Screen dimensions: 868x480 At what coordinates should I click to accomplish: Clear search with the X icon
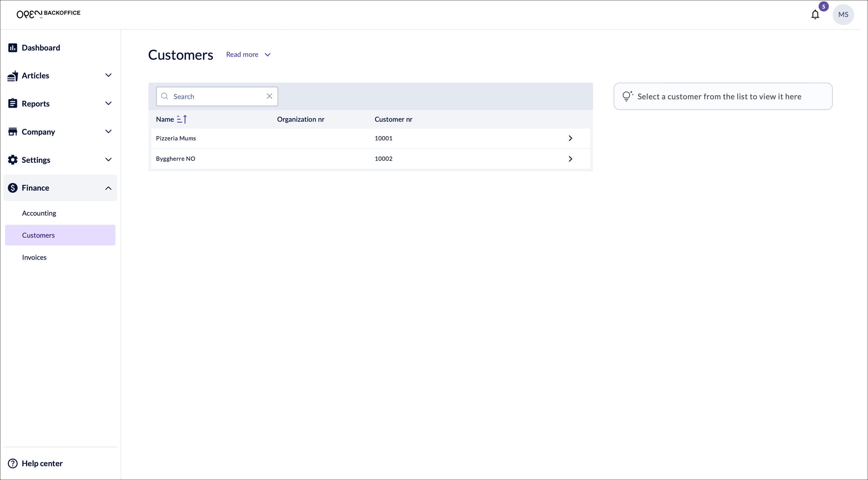[269, 96]
